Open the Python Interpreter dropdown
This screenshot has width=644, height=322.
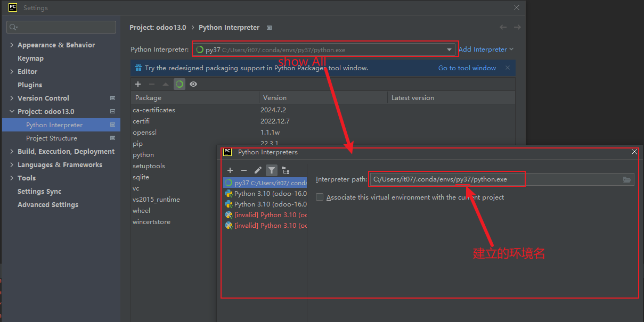pyautogui.click(x=324, y=49)
